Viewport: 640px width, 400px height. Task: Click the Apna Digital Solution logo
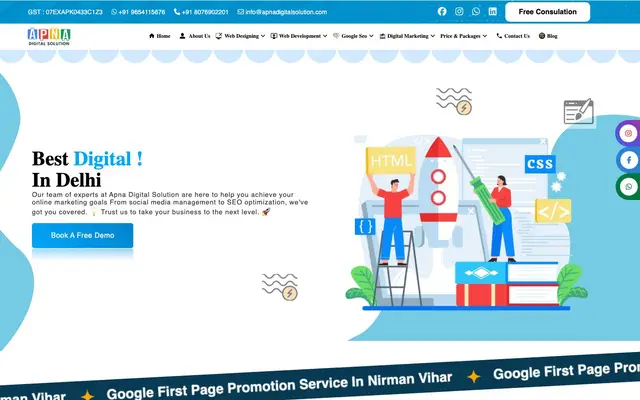point(49,36)
